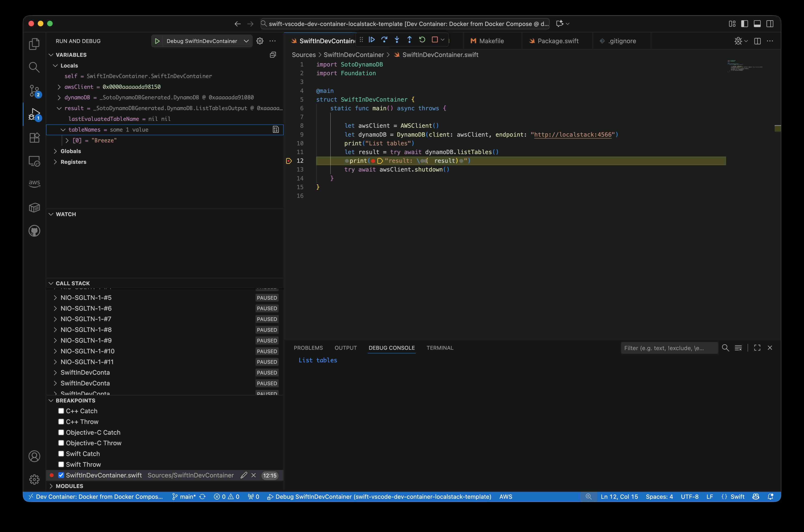Stop debugging with the red square
The image size is (804, 532).
pyautogui.click(x=434, y=40)
